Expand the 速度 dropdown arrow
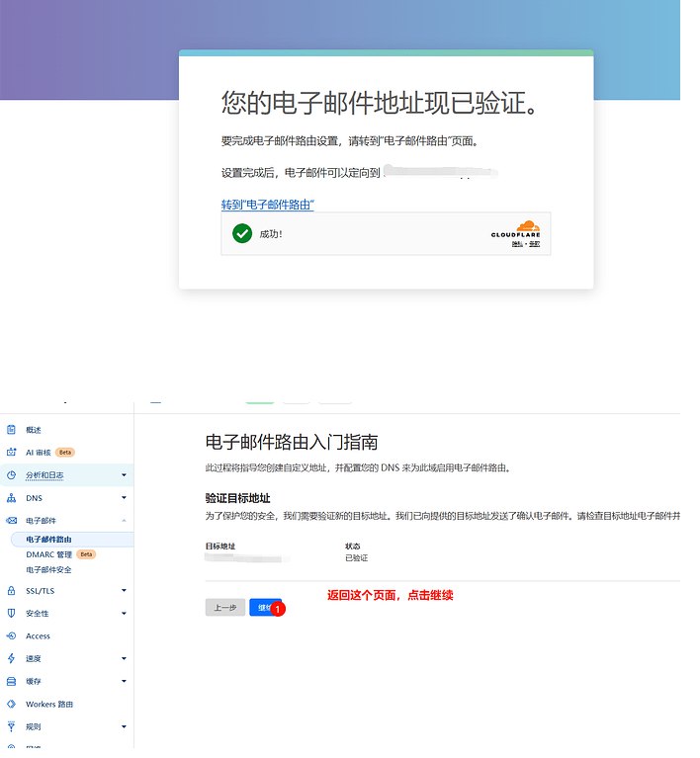 pyautogui.click(x=124, y=658)
